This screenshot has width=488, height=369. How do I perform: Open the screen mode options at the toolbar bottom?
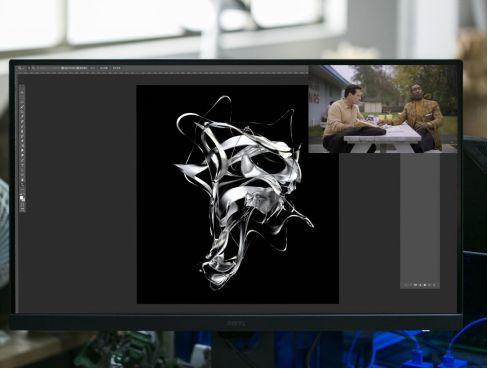pyautogui.click(x=22, y=209)
